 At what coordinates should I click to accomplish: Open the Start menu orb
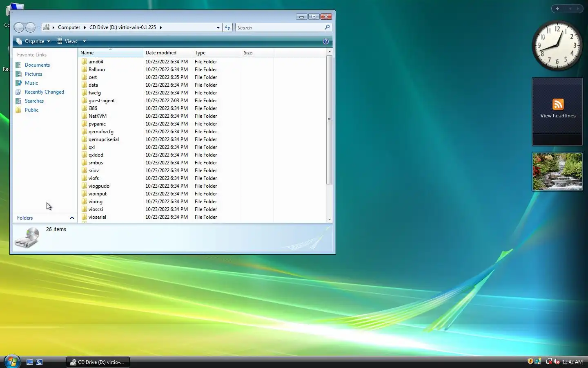click(12, 361)
